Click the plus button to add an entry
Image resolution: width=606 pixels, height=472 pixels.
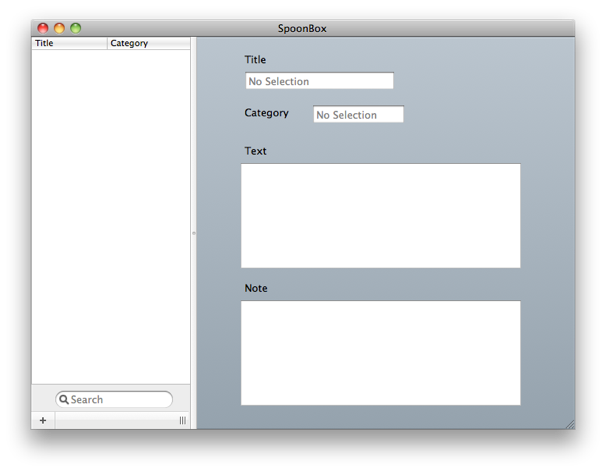point(43,420)
